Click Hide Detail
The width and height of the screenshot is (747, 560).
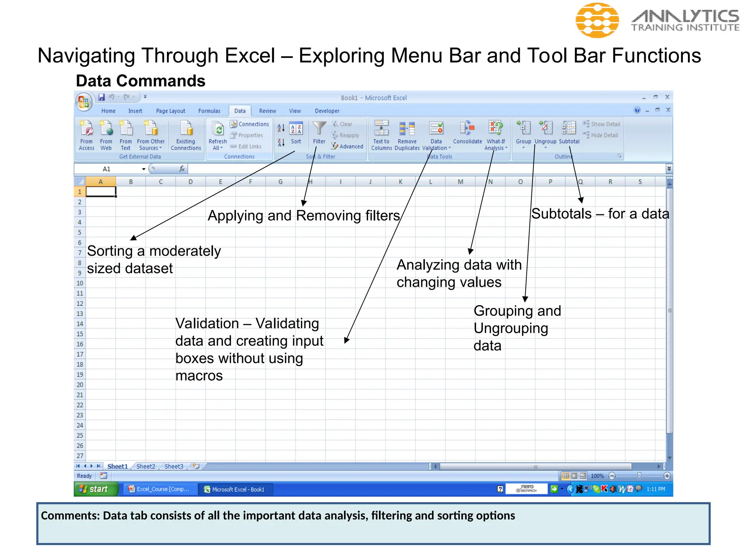coord(600,135)
